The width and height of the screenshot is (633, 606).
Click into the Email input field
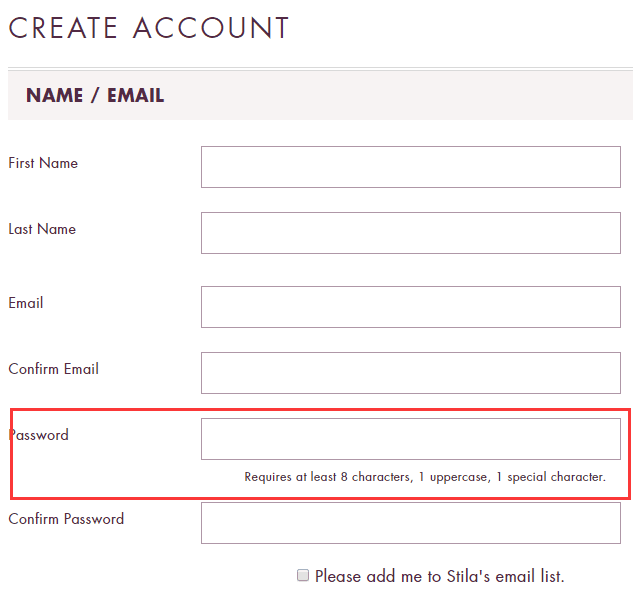click(x=410, y=307)
